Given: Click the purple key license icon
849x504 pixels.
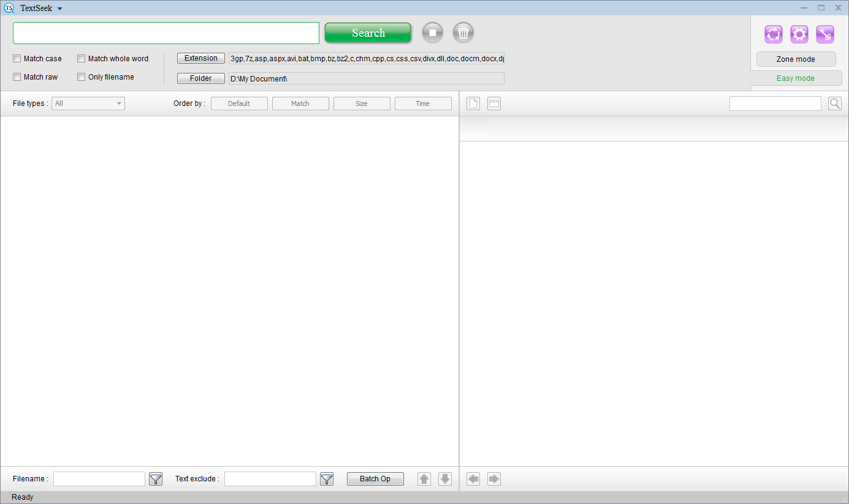Looking at the screenshot, I should [825, 34].
